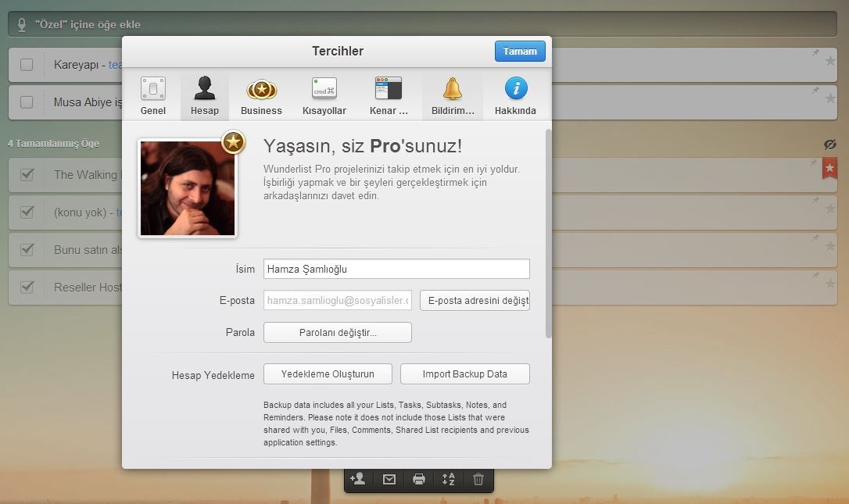Uncheck The Walking completed task
Screen dimensions: 849x504
[x=27, y=175]
